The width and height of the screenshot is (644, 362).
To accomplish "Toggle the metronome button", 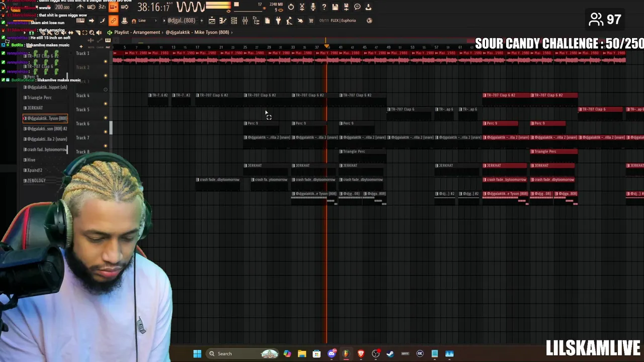I will (x=80, y=7).
